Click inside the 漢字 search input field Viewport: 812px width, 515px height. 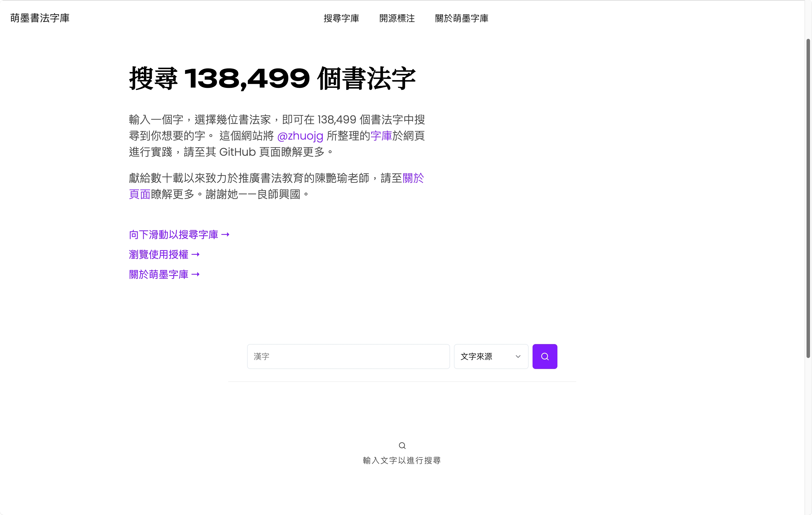coord(348,356)
